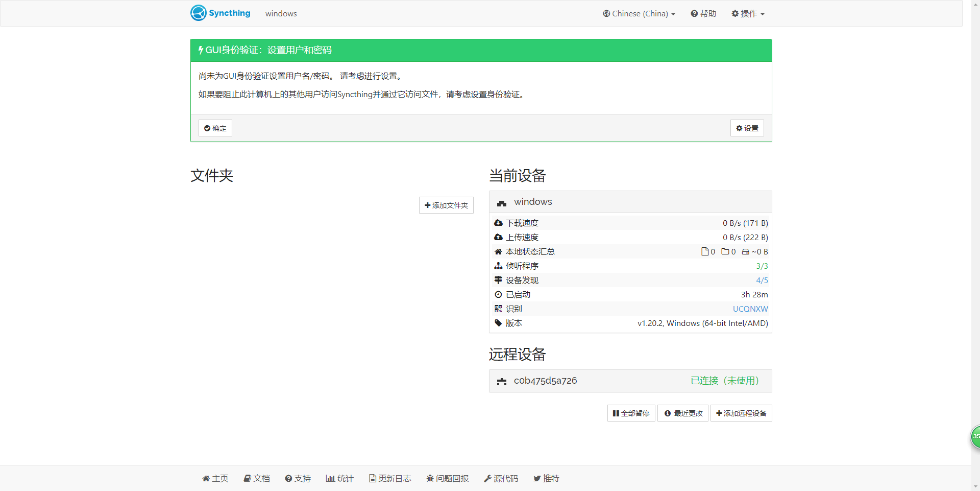Click the tag icon beside 版本
The image size is (980, 491).
coord(498,323)
